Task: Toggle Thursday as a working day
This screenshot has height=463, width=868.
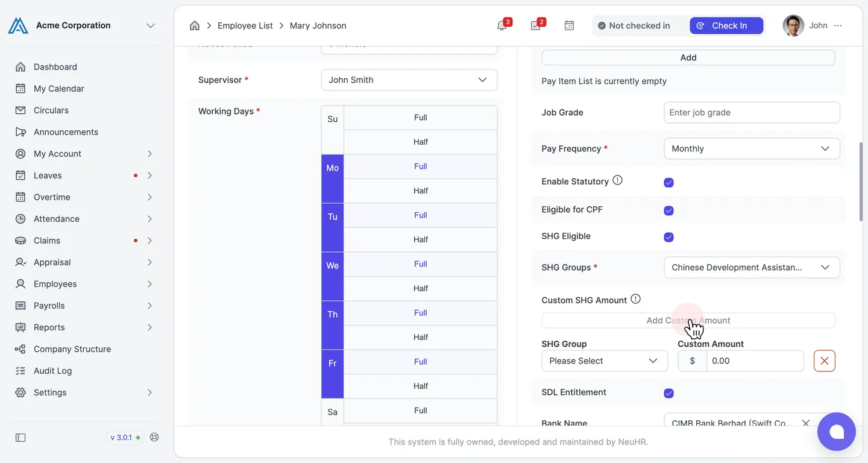Action: coord(333,325)
